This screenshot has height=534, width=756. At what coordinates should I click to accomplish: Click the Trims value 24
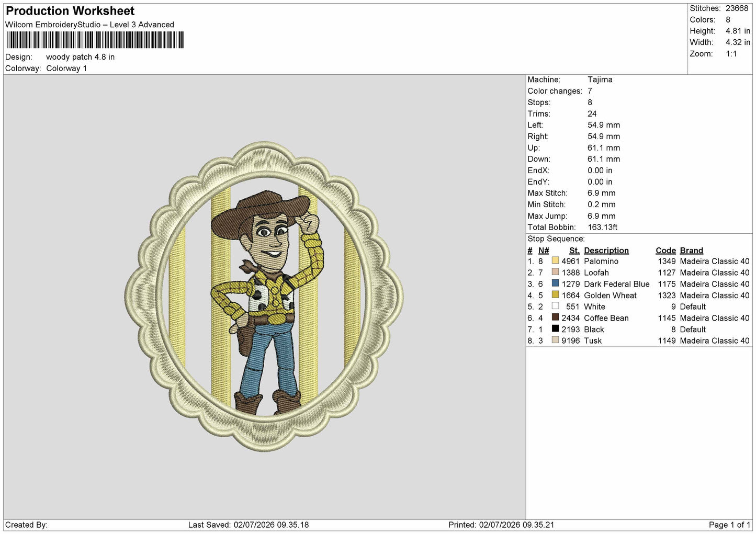[x=592, y=113]
